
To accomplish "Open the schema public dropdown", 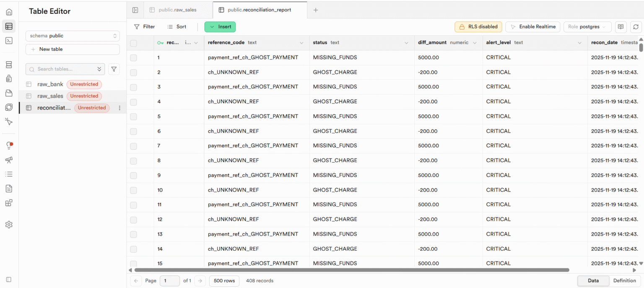I will (x=73, y=36).
